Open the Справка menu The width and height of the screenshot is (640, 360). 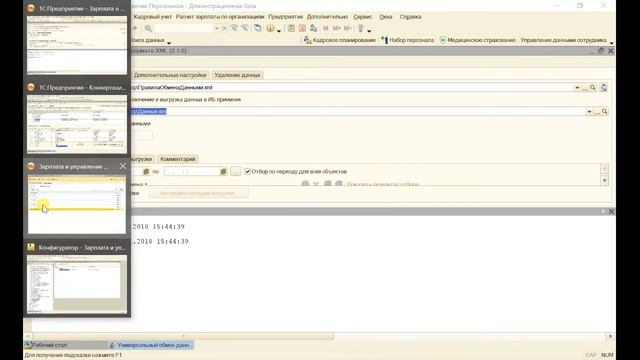pos(410,17)
